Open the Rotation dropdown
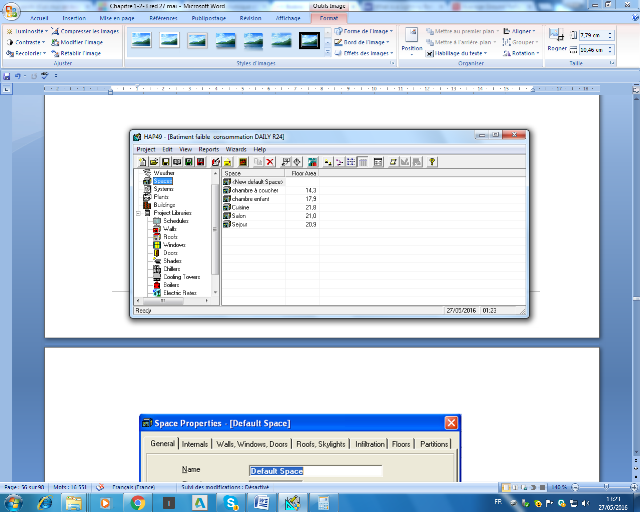The height and width of the screenshot is (512, 640). [521, 53]
